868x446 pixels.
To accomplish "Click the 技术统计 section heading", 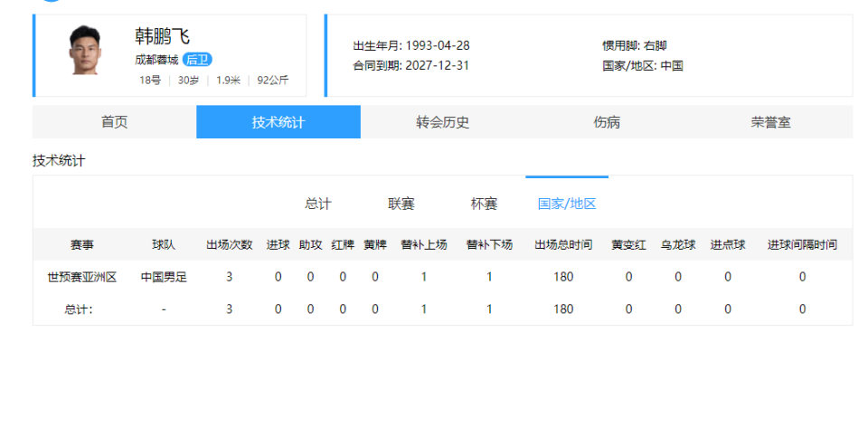I will (59, 161).
